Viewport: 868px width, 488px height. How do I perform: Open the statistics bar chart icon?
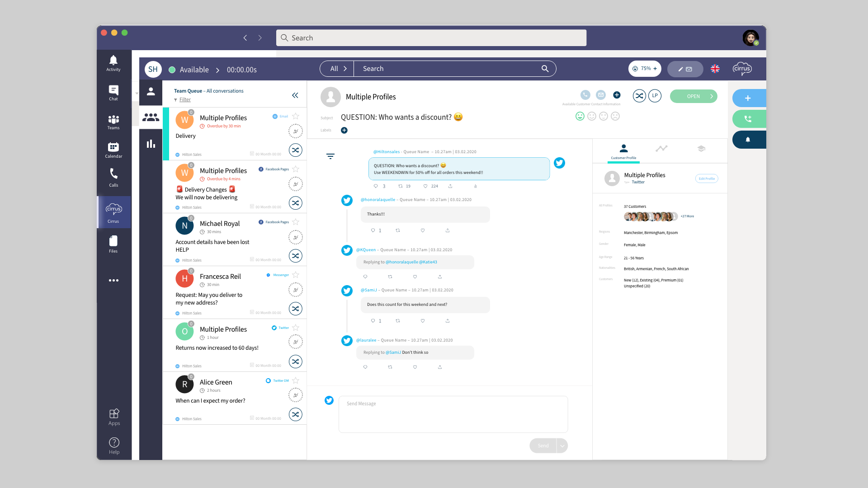point(151,144)
